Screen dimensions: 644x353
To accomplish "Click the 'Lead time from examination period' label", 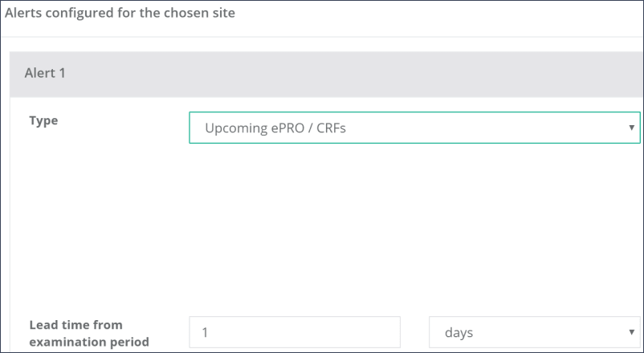I will pyautogui.click(x=88, y=333).
